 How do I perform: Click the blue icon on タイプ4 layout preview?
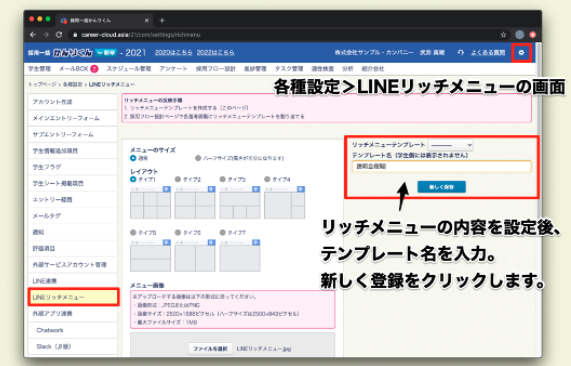(x=301, y=189)
